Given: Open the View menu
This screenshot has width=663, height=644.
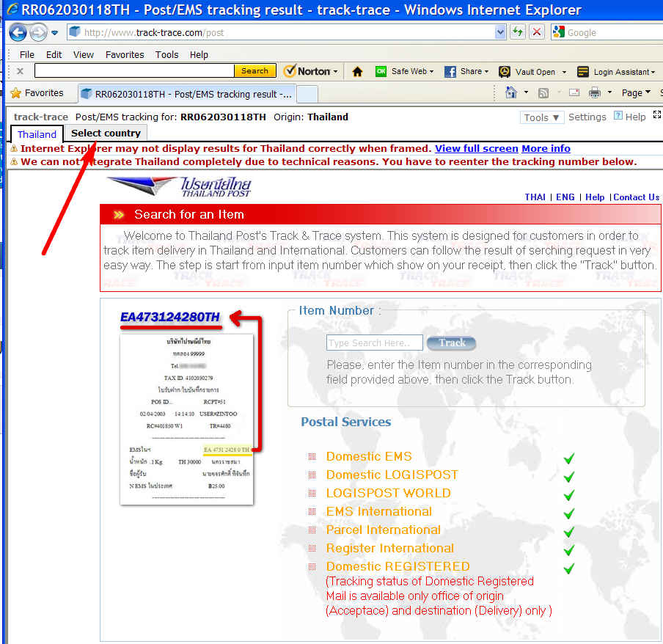Looking at the screenshot, I should 84,54.
